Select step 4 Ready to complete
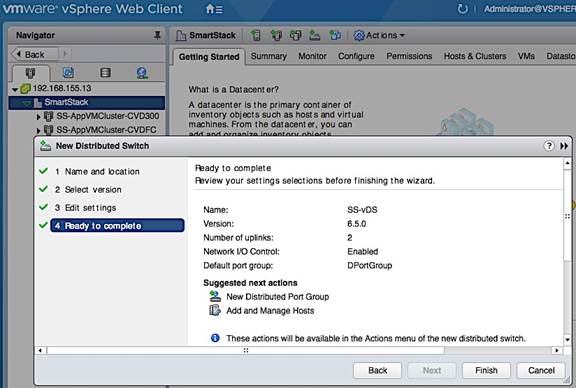576x388 pixels. 117,226
